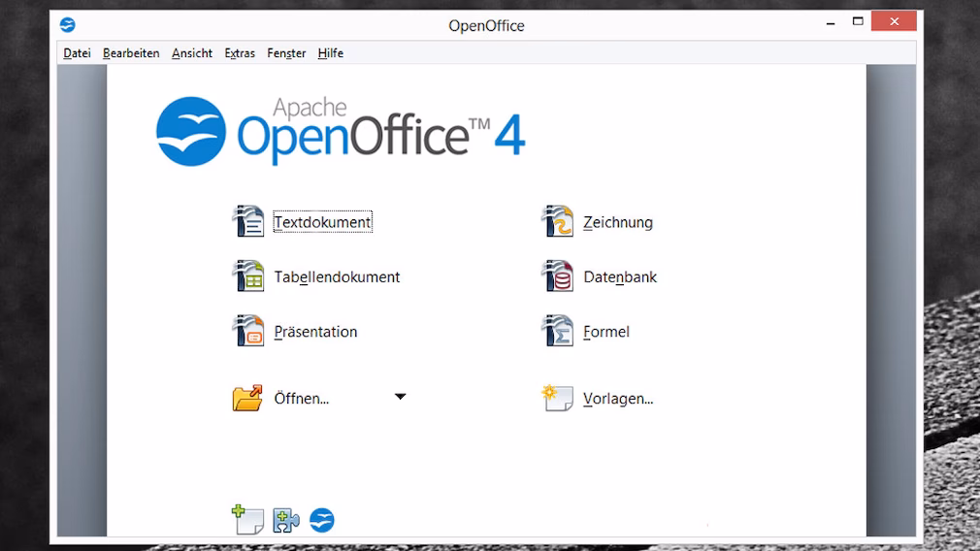Open the Extras menu
Viewport: 980px width, 551px height.
coord(240,53)
